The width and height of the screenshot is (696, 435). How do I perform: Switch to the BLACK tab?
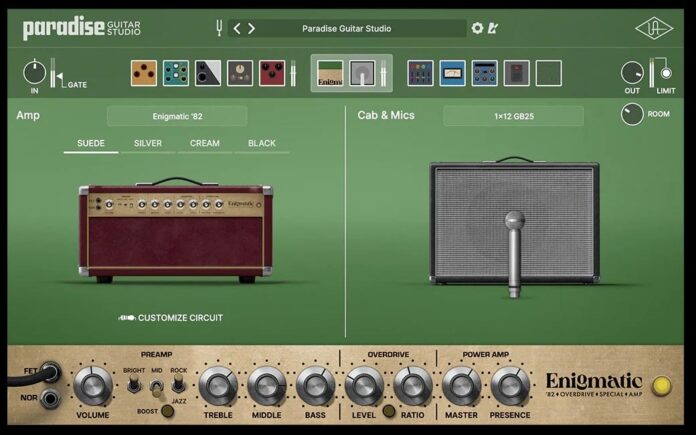[262, 143]
